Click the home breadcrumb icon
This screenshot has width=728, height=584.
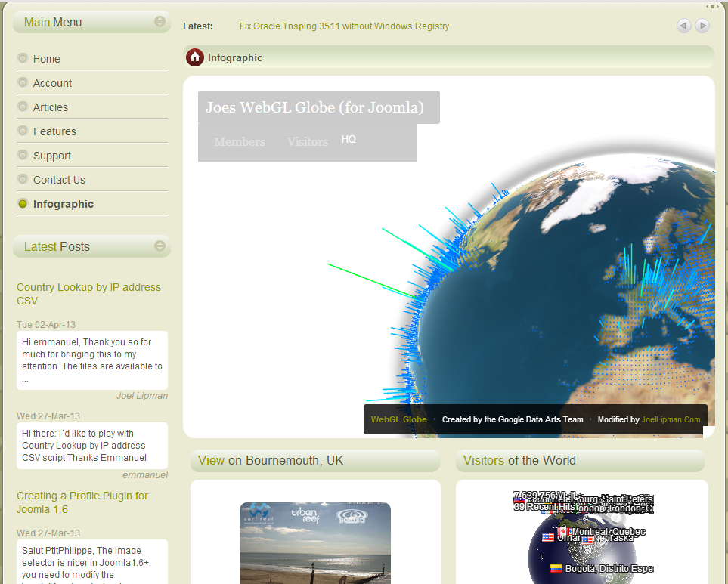pos(195,57)
